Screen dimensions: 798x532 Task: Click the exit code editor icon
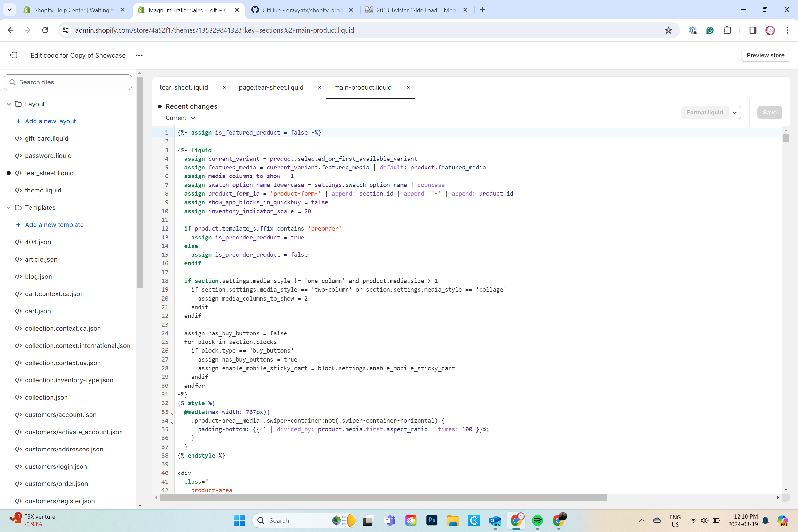pos(13,55)
